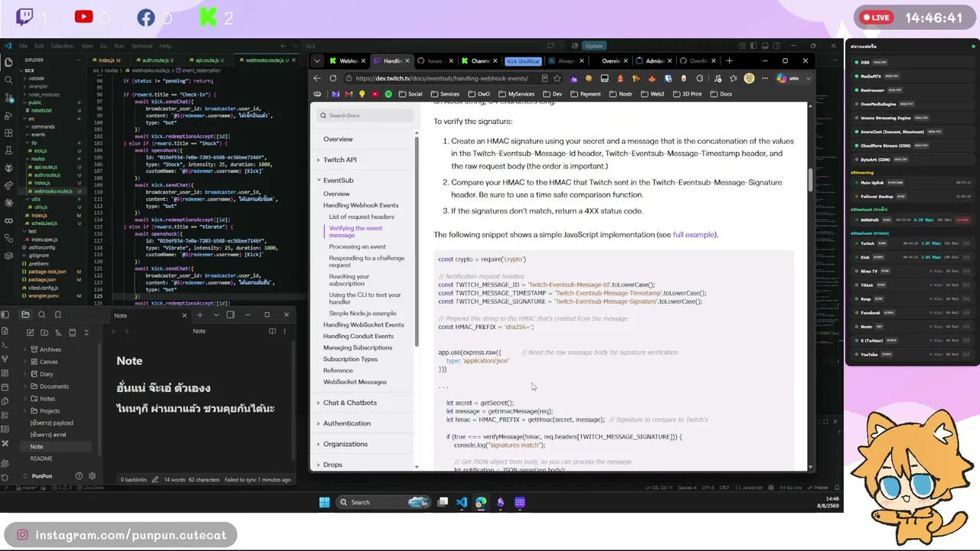Click the browser address bar URL
Screen dimensions: 980x551
[442, 78]
